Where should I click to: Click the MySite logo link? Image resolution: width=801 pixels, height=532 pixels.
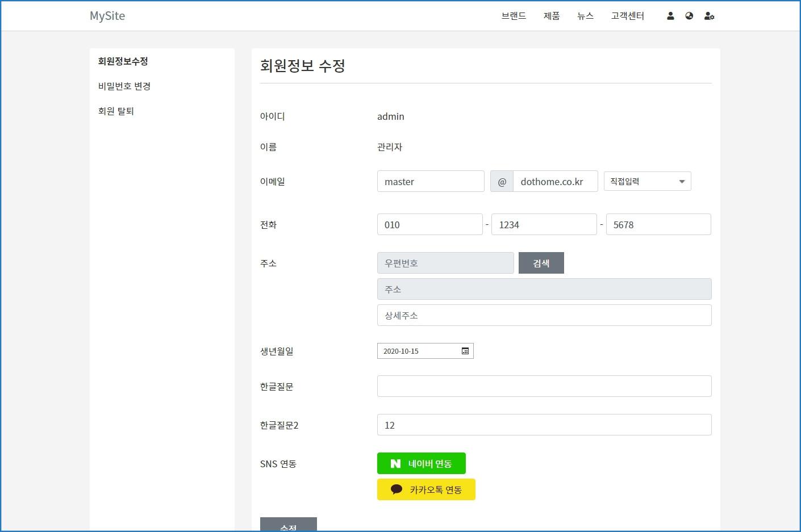point(107,16)
